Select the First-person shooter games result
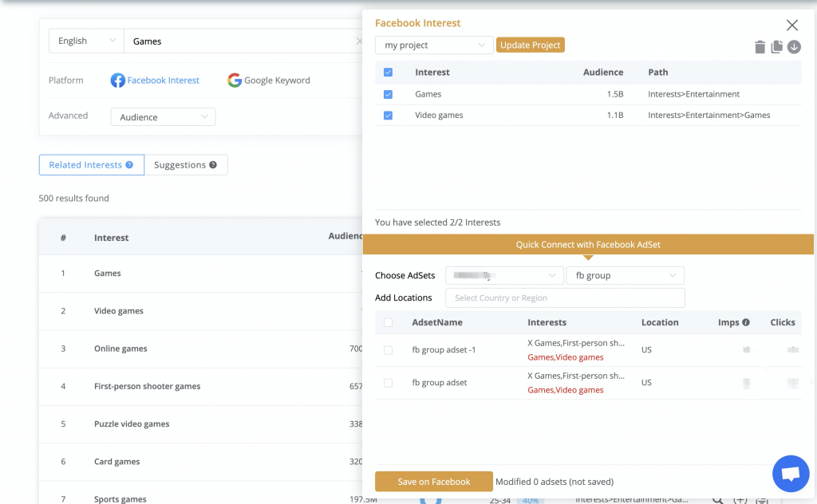The width and height of the screenshot is (817, 504). click(200, 386)
